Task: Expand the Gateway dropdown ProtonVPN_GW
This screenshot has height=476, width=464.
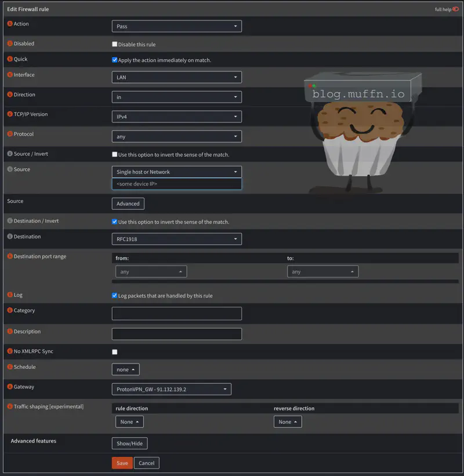Action: [171, 389]
